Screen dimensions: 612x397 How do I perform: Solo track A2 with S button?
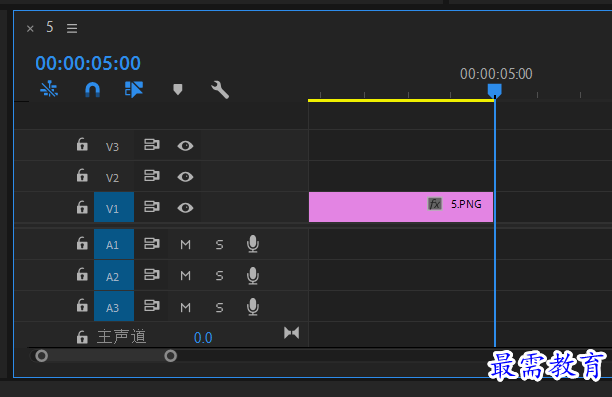point(219,276)
